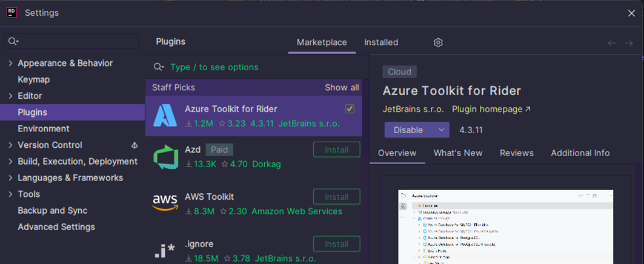
Task: Uncheck the Azure Toolkit for Rider checkbox
Action: point(350,109)
